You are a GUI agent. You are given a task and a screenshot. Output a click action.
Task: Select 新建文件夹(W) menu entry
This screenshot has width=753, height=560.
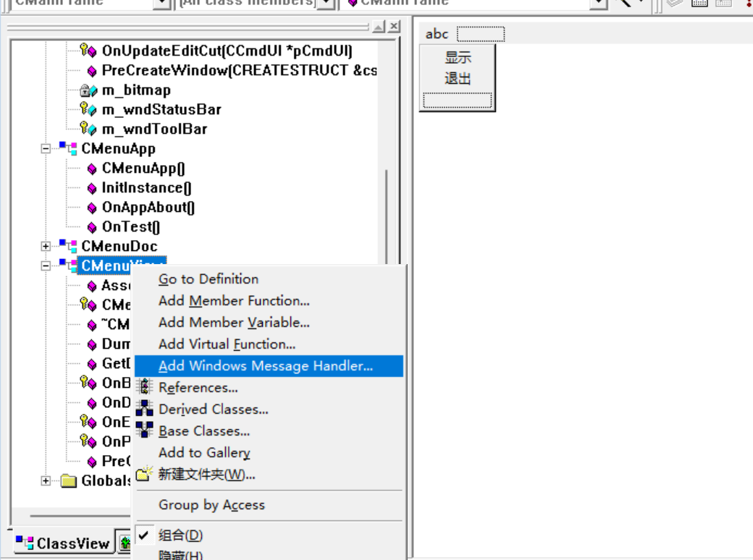206,475
